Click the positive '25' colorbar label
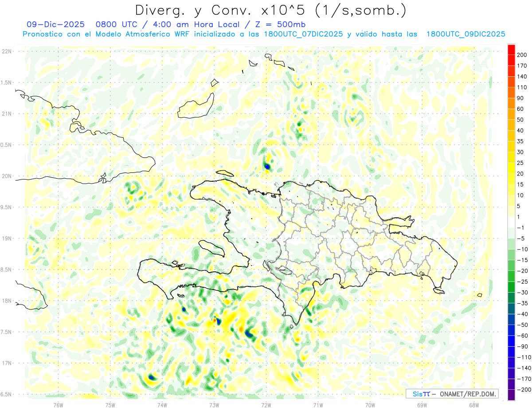The height and width of the screenshot is (411, 532). [x=520, y=163]
